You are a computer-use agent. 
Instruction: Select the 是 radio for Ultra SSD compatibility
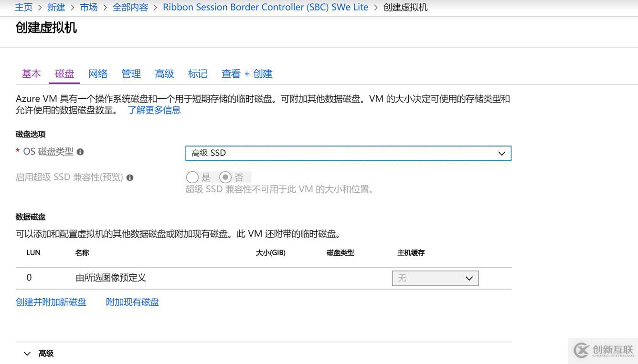192,177
